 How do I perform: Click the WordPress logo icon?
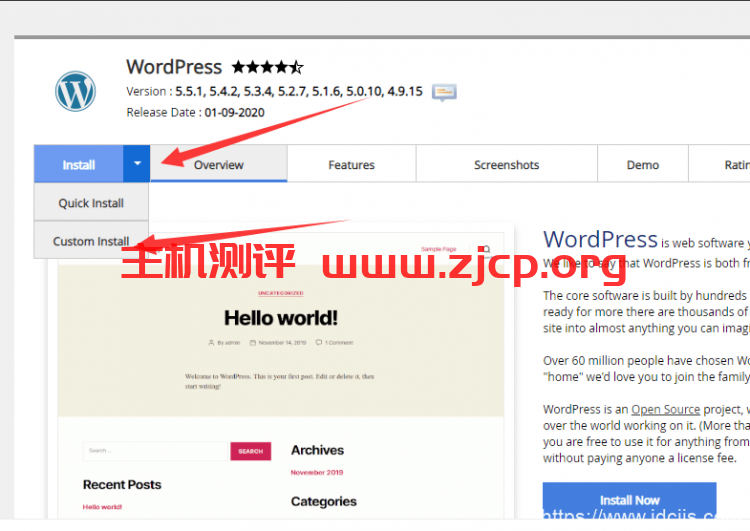tap(75, 91)
